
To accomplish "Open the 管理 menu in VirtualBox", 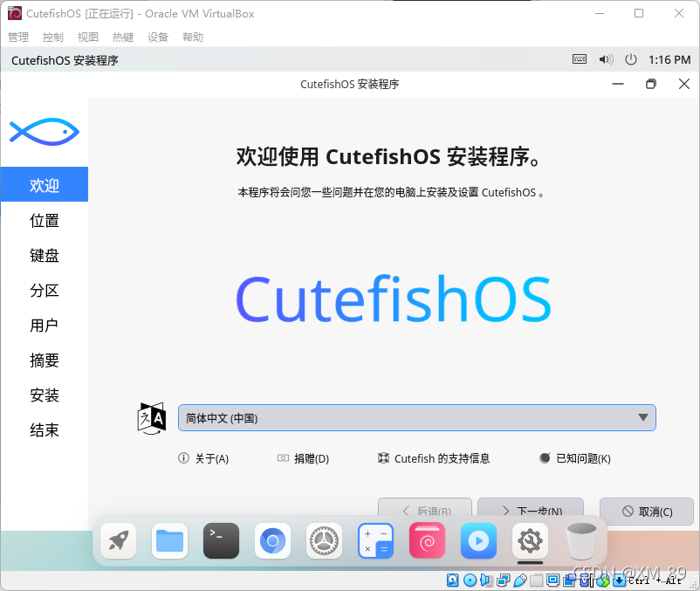I will [18, 37].
